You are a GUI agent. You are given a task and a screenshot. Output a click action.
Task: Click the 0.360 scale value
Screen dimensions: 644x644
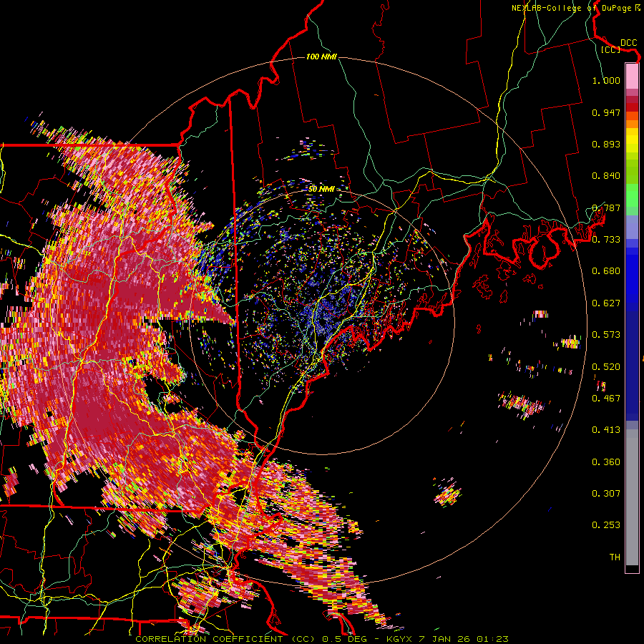606,462
